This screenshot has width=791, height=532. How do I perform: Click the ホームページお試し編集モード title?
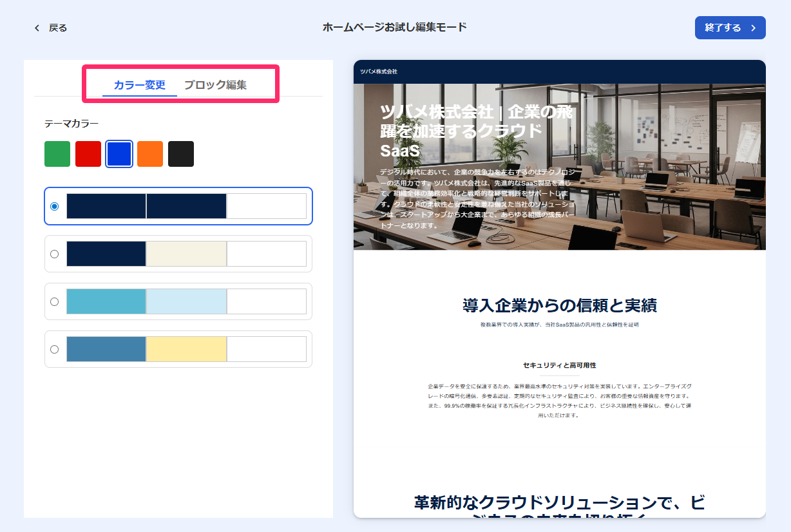click(x=395, y=27)
